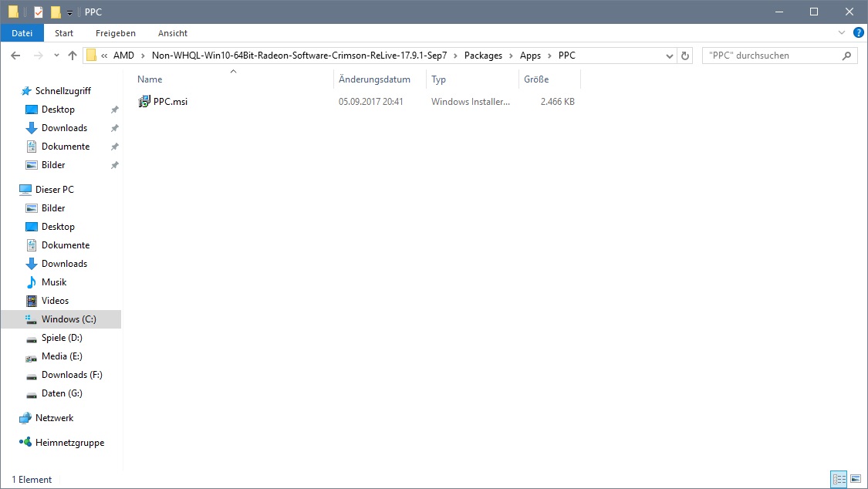Image resolution: width=868 pixels, height=489 pixels.
Task: Sort files by Name column
Action: click(150, 79)
